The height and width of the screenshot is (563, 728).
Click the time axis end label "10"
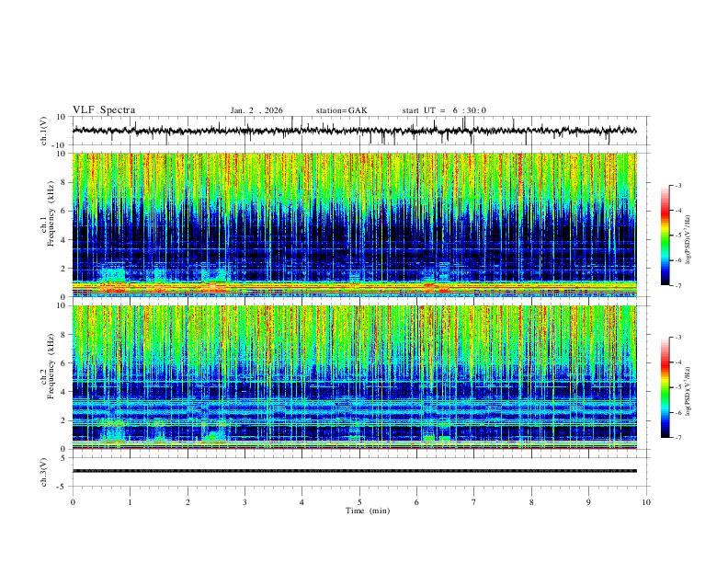646,502
